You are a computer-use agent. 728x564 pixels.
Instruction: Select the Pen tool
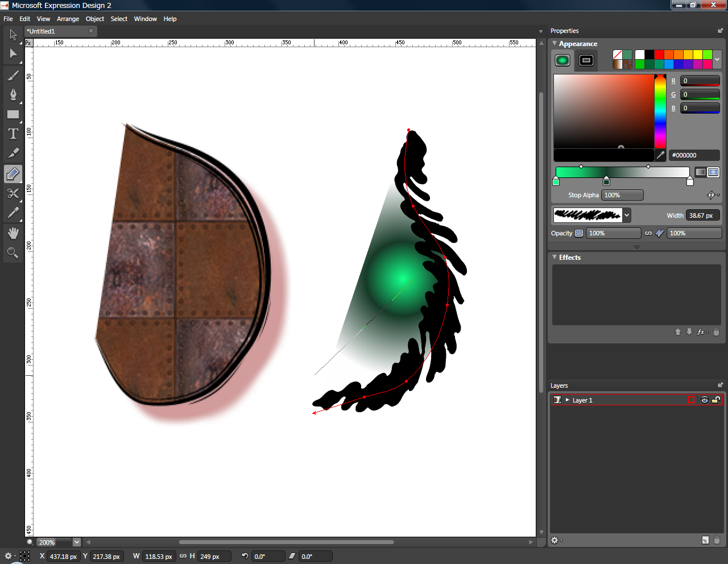13,94
